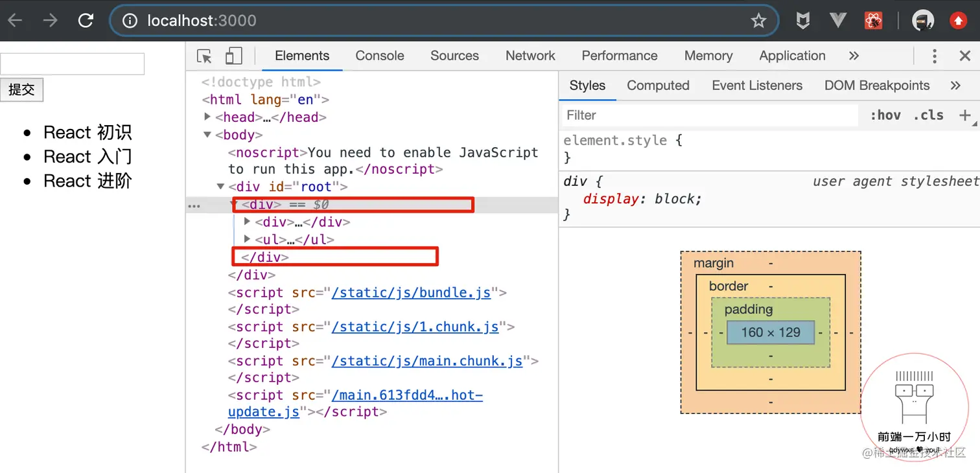Viewport: 980px width, 473px height.
Task: Switch to the Console tab
Action: [x=380, y=56]
